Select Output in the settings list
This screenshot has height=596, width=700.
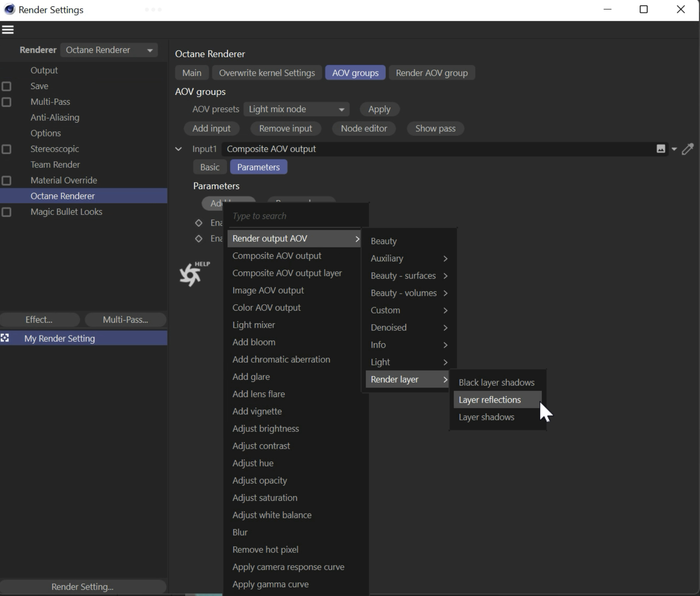[44, 70]
